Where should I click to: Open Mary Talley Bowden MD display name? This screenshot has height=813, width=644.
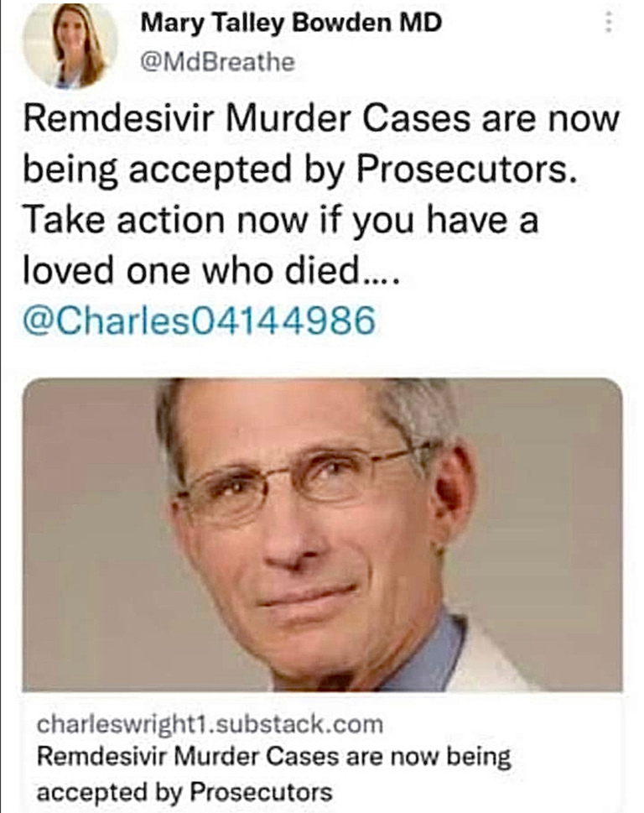point(291,23)
